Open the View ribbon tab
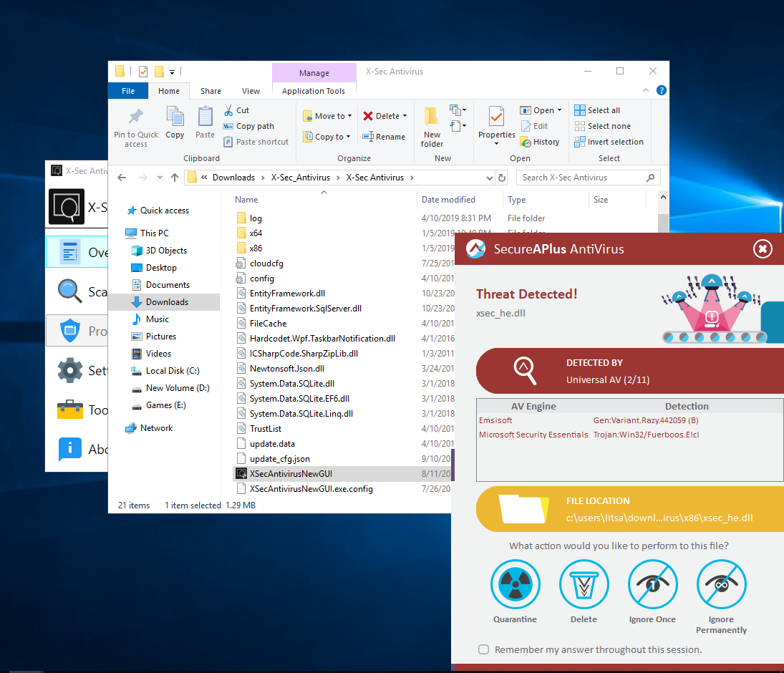The height and width of the screenshot is (673, 784). click(x=251, y=91)
